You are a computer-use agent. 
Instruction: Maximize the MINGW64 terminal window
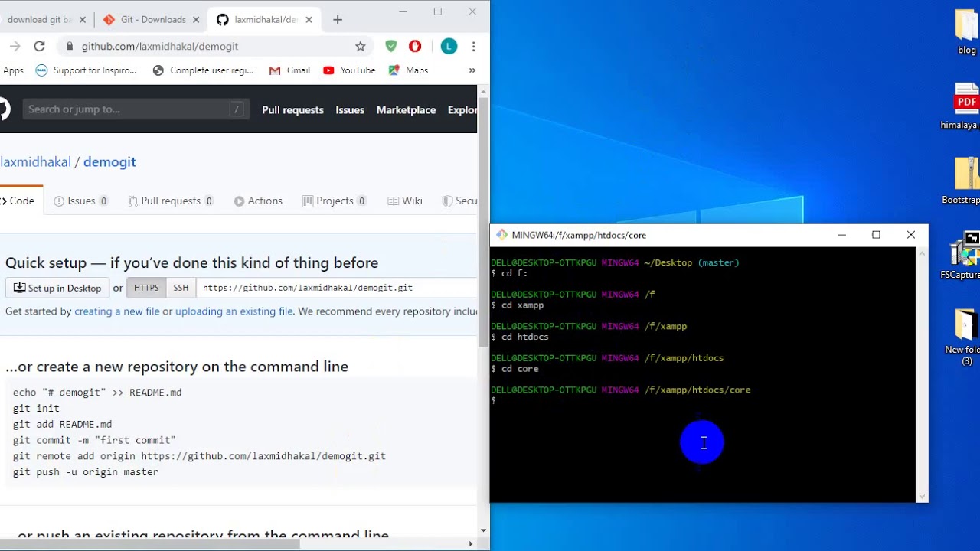pyautogui.click(x=877, y=235)
